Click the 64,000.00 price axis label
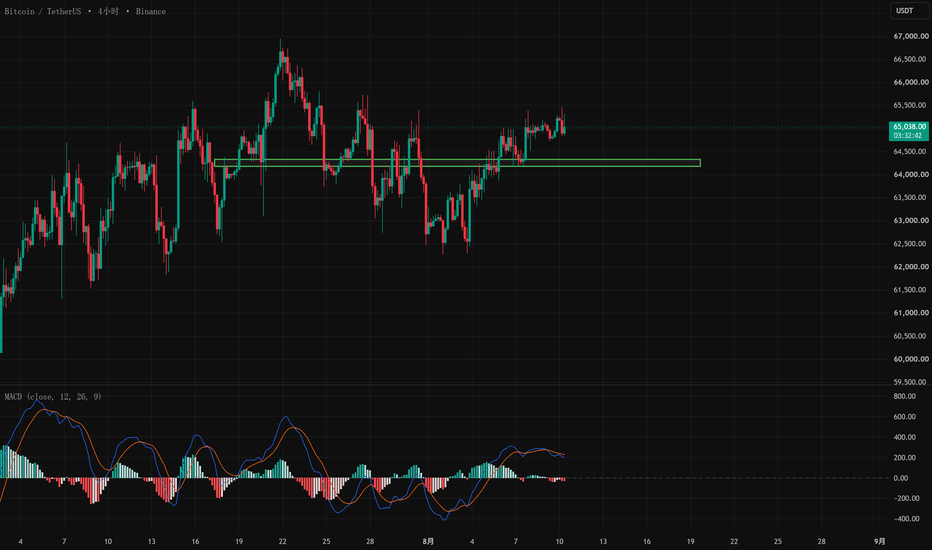932x550 pixels. coord(910,174)
